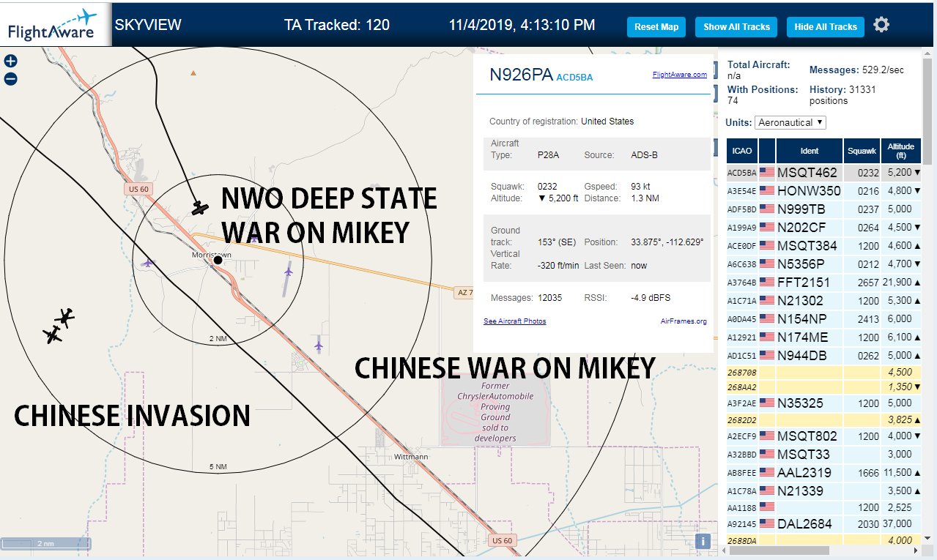The width and height of the screenshot is (937, 560).
Task: Select purple aircraft northwest of Wittmann
Action: [319, 344]
